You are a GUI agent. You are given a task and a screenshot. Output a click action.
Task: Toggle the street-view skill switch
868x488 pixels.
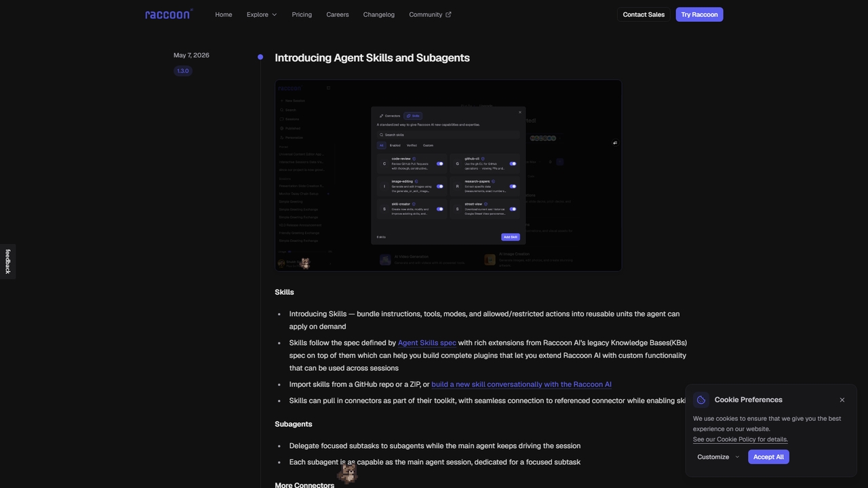click(513, 209)
